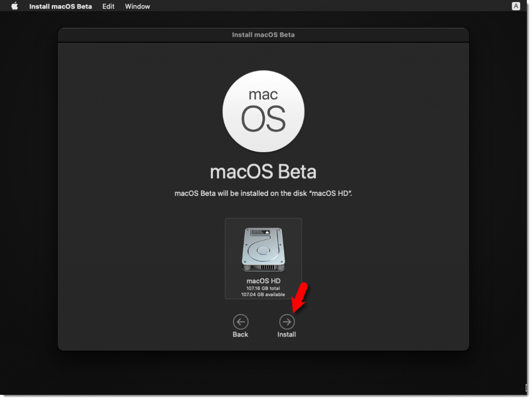Click the 'macOS Beta' heading
The width and height of the screenshot is (532, 400).
263,172
